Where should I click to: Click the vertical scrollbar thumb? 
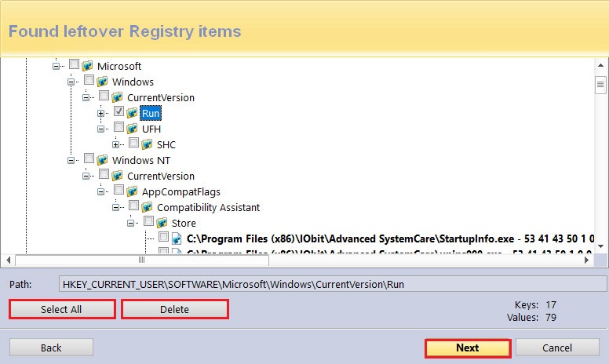coord(600,85)
